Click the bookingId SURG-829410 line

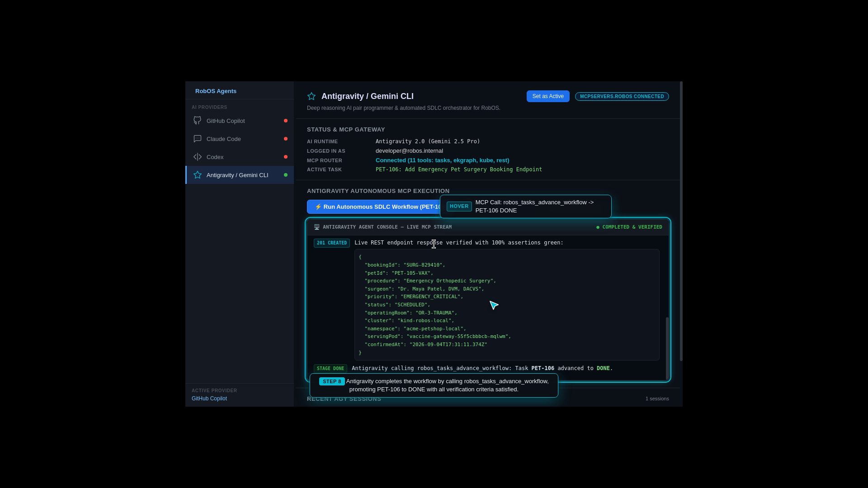(405, 265)
